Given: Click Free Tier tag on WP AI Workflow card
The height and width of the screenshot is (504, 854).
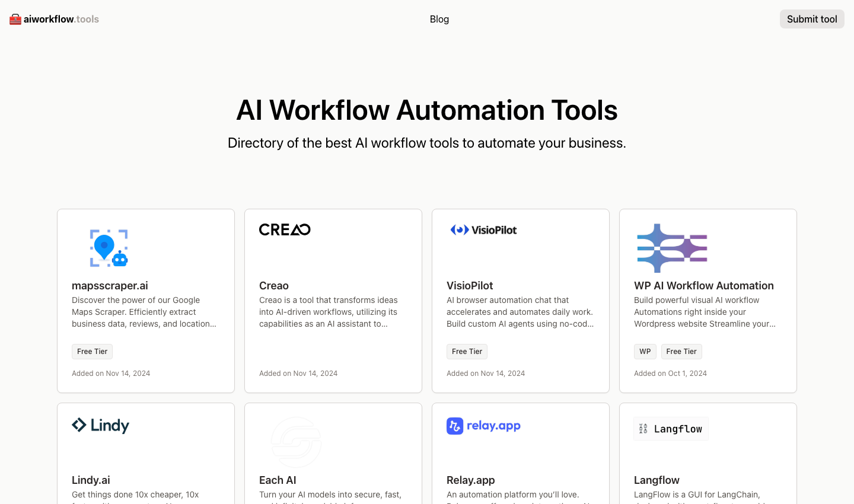Looking at the screenshot, I should tap(681, 352).
